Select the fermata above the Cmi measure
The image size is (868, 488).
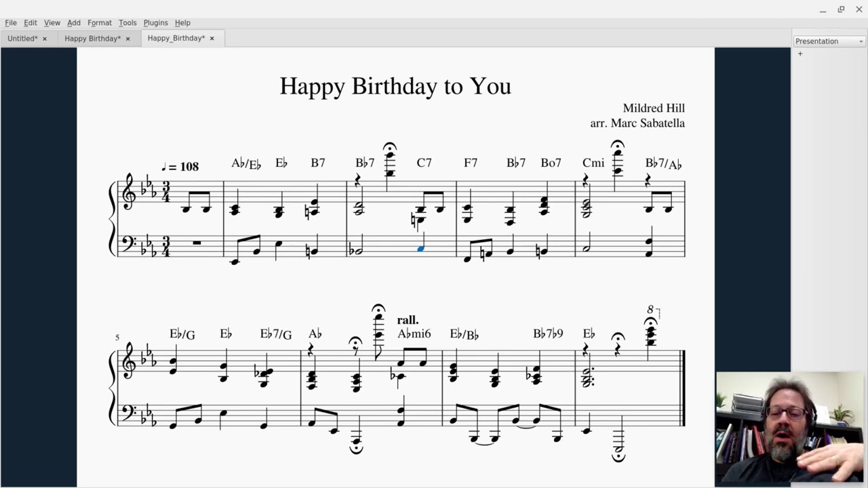(617, 145)
